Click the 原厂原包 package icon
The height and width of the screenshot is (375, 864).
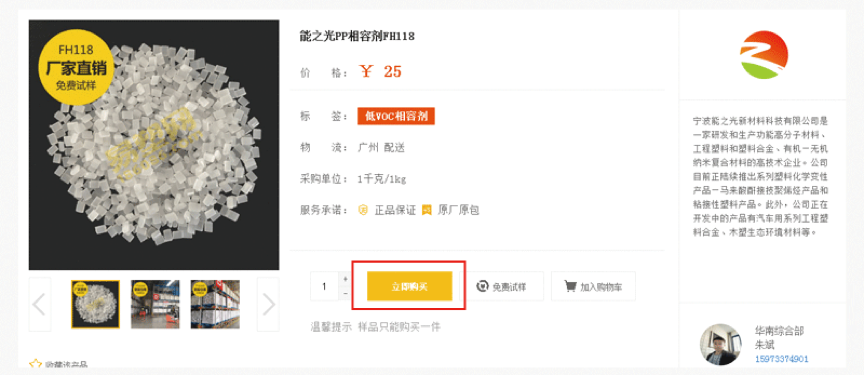tap(426, 210)
